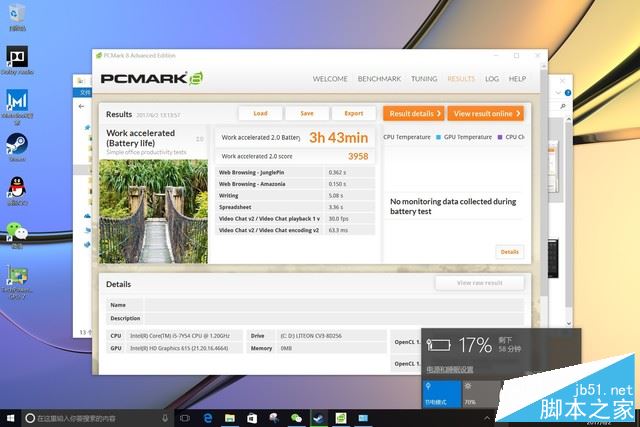The image size is (640, 427).
Task: Select the Web Browsing - Amazonia row
Action: (x=295, y=184)
